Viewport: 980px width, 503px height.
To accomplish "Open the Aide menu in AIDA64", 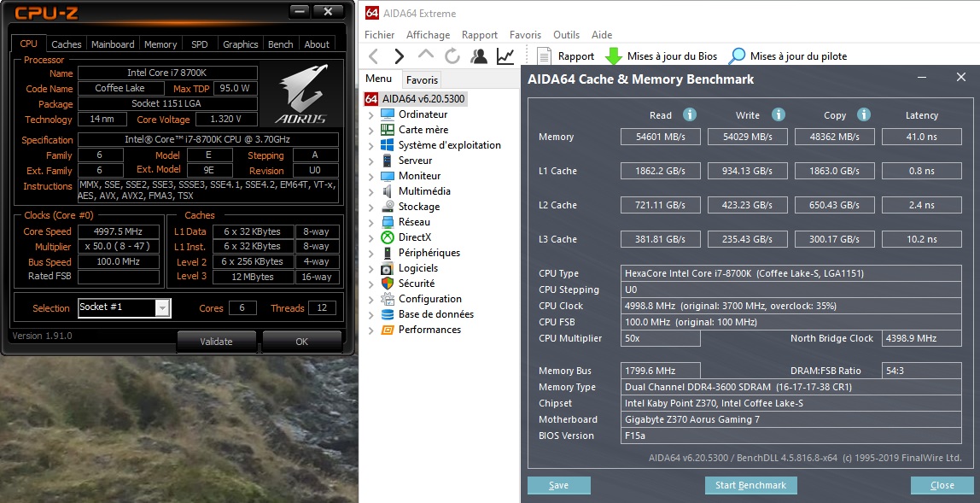I will click(602, 35).
